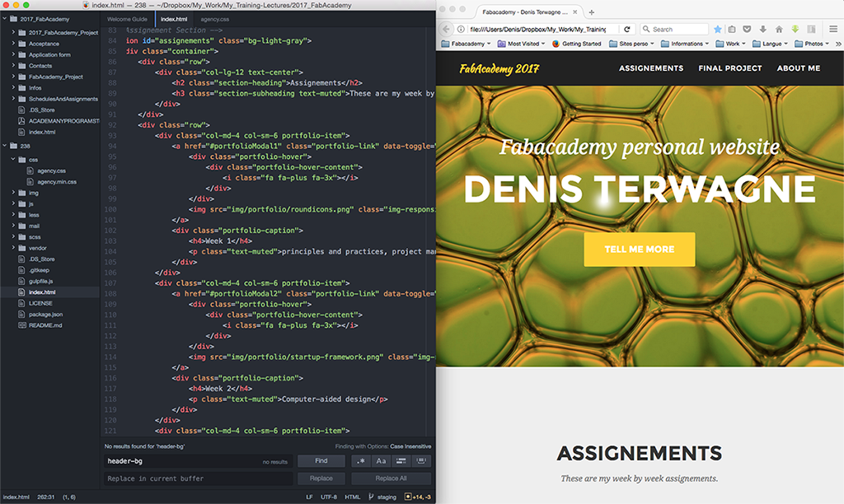844x504 pixels.
Task: Open package.json in tree view
Action: coord(45,314)
